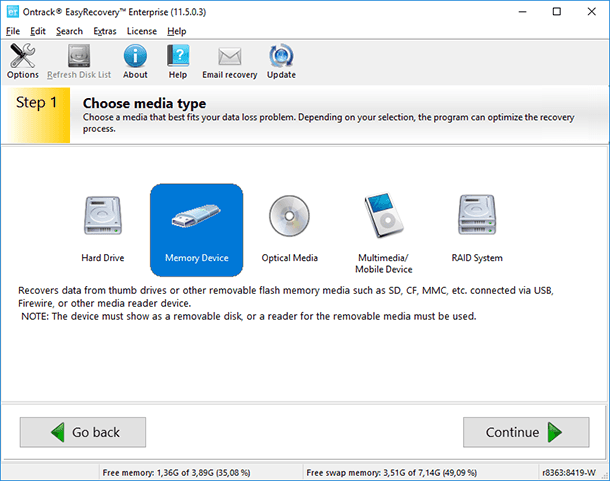Minimize the EasyRecovery window
610x481 pixels.
pyautogui.click(x=522, y=12)
